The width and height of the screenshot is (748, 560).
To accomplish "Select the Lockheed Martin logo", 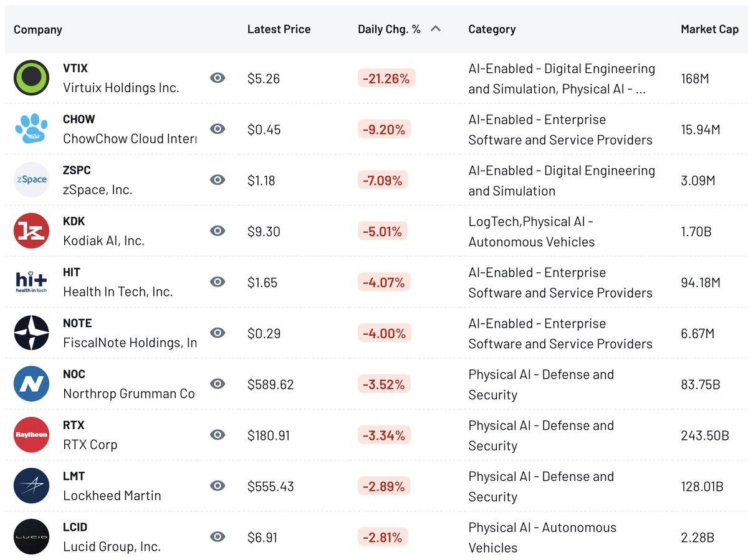I will tap(31, 486).
